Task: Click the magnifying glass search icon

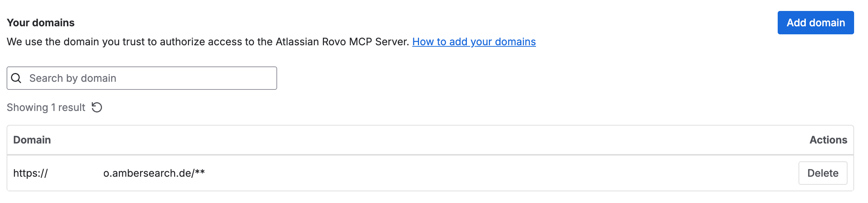Action: (16, 78)
